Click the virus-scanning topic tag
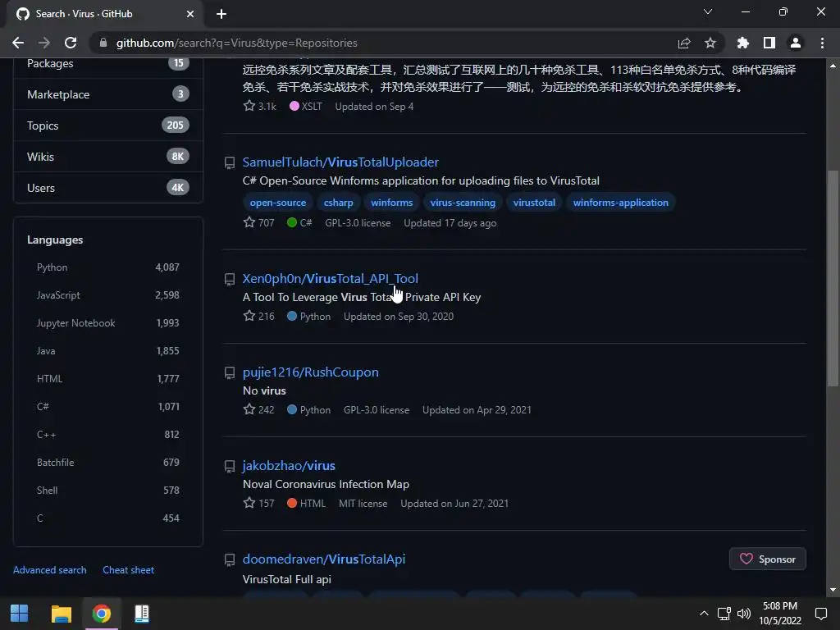The width and height of the screenshot is (840, 630). click(463, 203)
